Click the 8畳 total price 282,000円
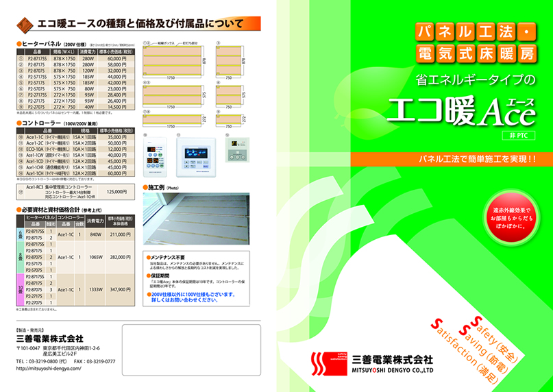Screen dimensions: 553x392 click(121, 257)
